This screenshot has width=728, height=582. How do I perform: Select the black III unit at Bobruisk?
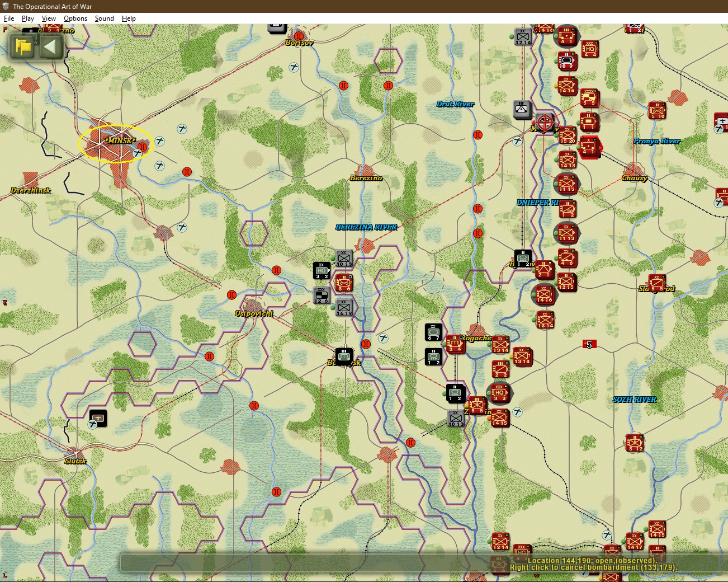pyautogui.click(x=344, y=356)
